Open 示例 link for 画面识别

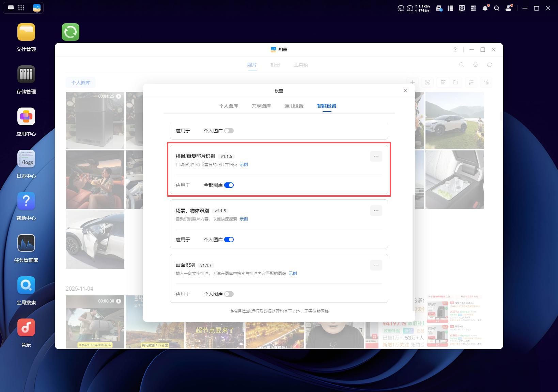click(293, 274)
